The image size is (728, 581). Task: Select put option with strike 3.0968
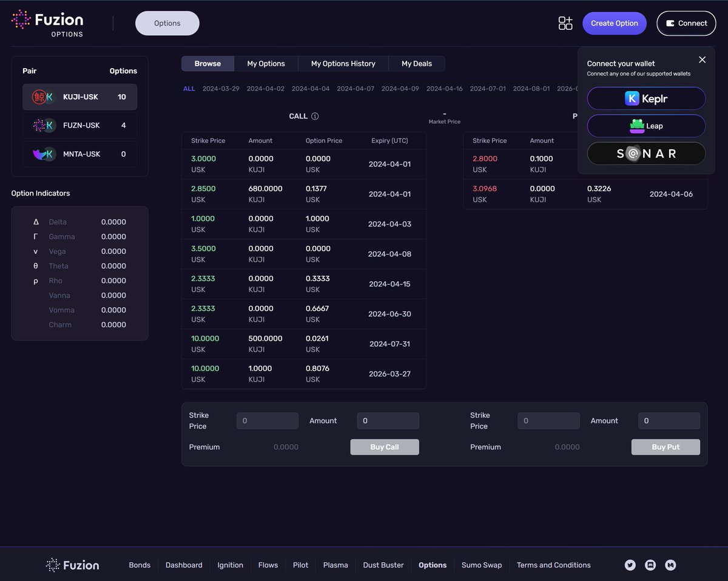(x=585, y=194)
